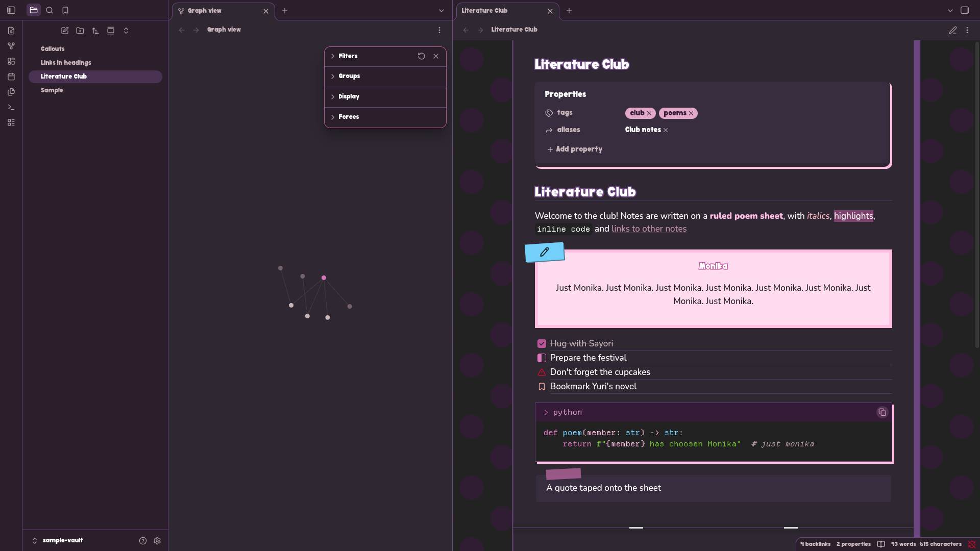The image size is (980, 551).
Task: Remove the club tag
Action: [649, 113]
